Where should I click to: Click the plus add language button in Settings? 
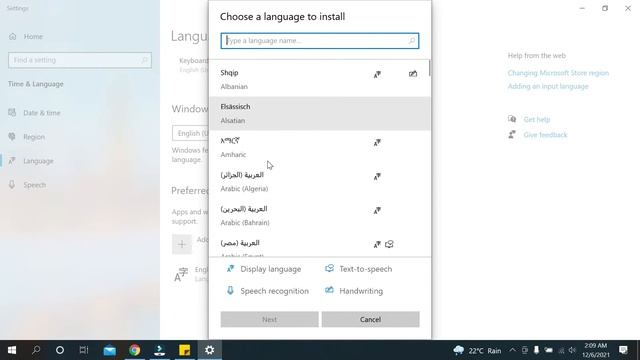pyautogui.click(x=182, y=244)
